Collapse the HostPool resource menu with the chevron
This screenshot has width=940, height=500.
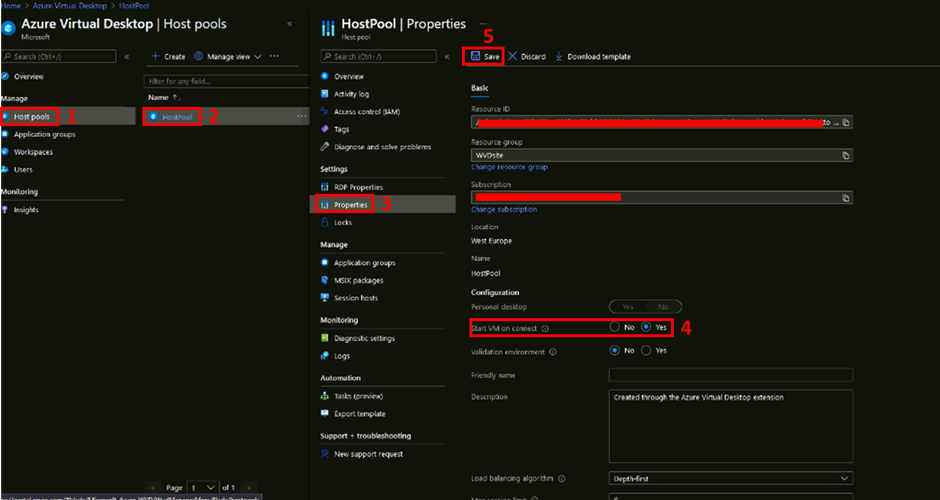pos(447,57)
